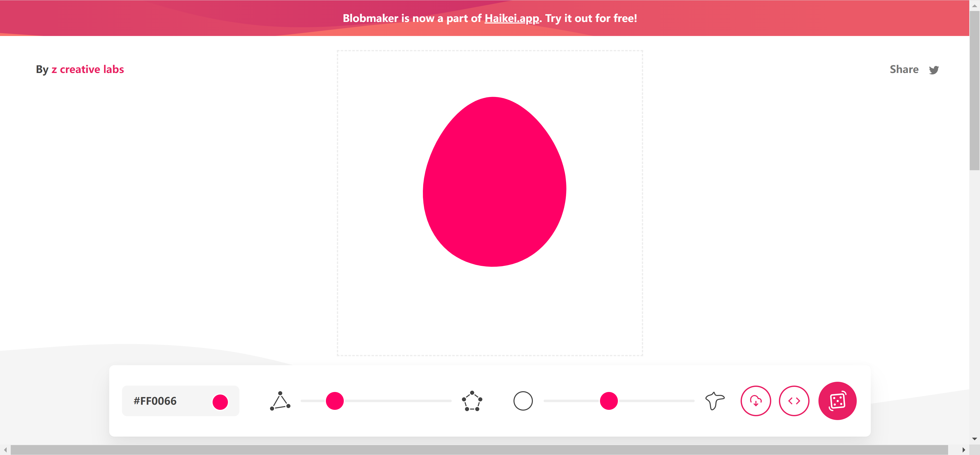Click the view SVG code button
Image resolution: width=980 pixels, height=455 pixels.
(x=794, y=401)
